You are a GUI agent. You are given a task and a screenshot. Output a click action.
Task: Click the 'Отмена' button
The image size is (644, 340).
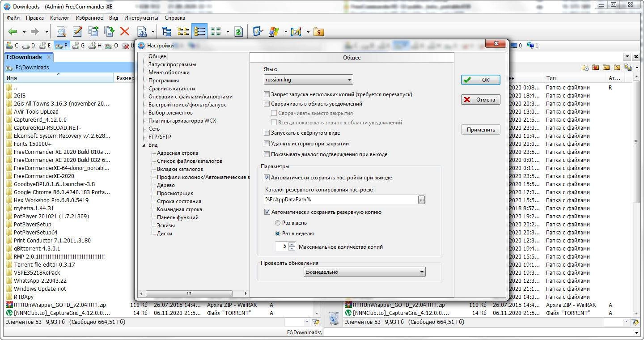pos(481,100)
